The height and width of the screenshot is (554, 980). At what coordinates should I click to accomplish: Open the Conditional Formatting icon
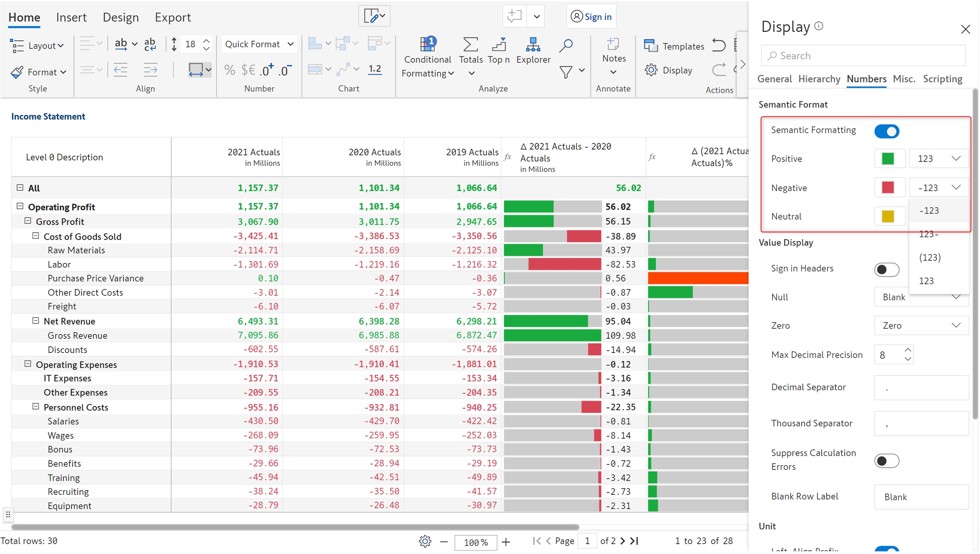pyautogui.click(x=427, y=44)
